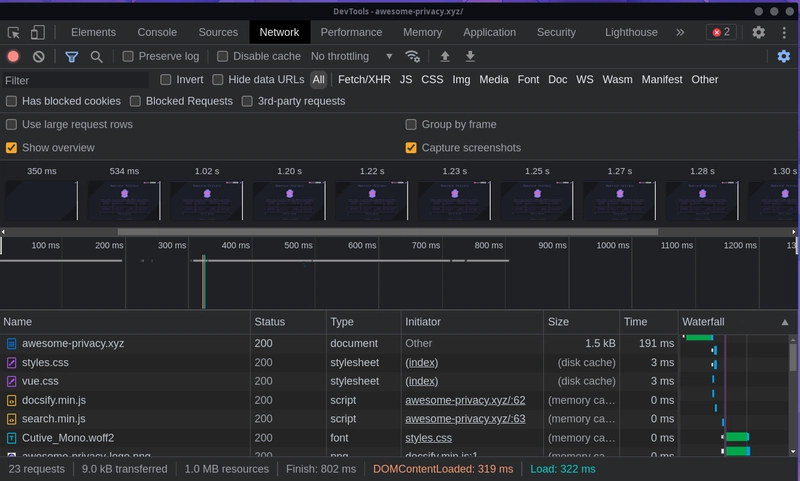Export HAR file download arrow
Viewport: 800px width, 481px height.
pyautogui.click(x=470, y=56)
